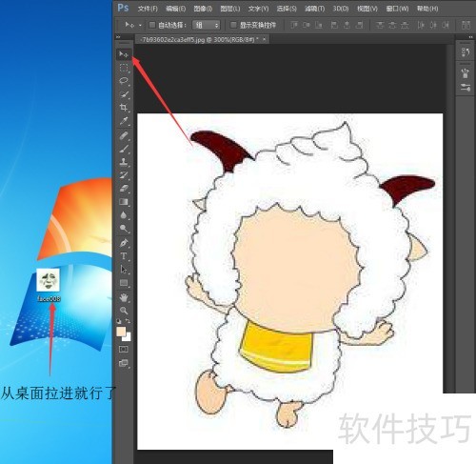Screen dimensions: 476x464
Task: Select the Spot Healing Brush tool
Action: [x=124, y=136]
